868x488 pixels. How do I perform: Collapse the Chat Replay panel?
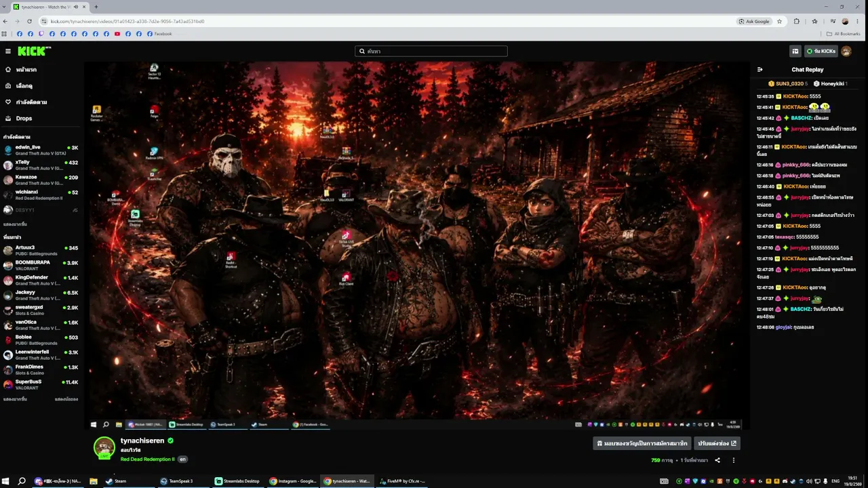760,69
